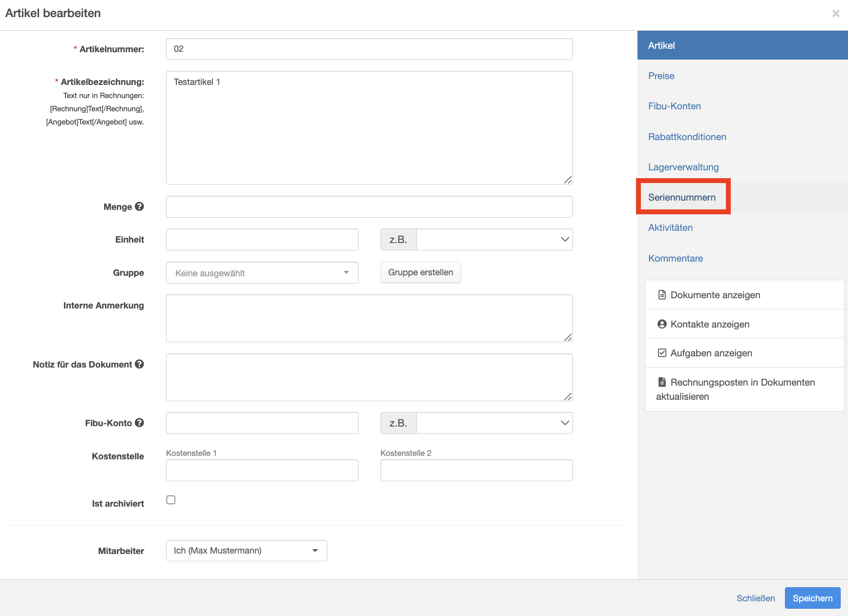Click the document icon for Dokumente anzeigen

[662, 295]
